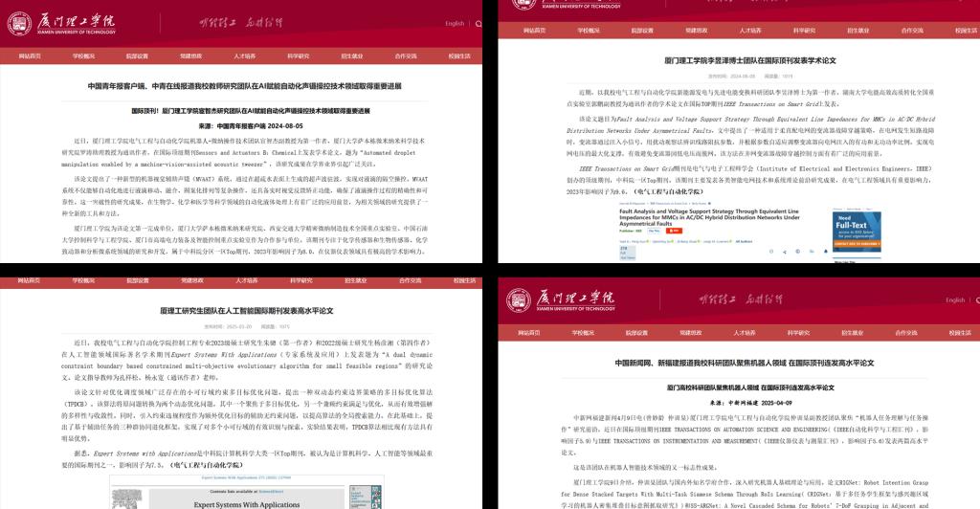Open 网站首页 on the 李昱泽博士团队 article page

[x=534, y=30]
